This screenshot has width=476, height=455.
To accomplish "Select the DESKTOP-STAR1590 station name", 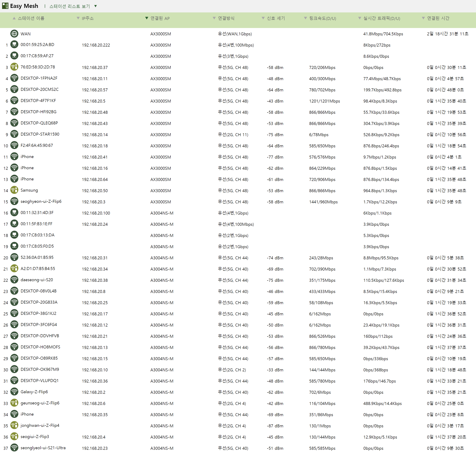I will tap(40, 134).
